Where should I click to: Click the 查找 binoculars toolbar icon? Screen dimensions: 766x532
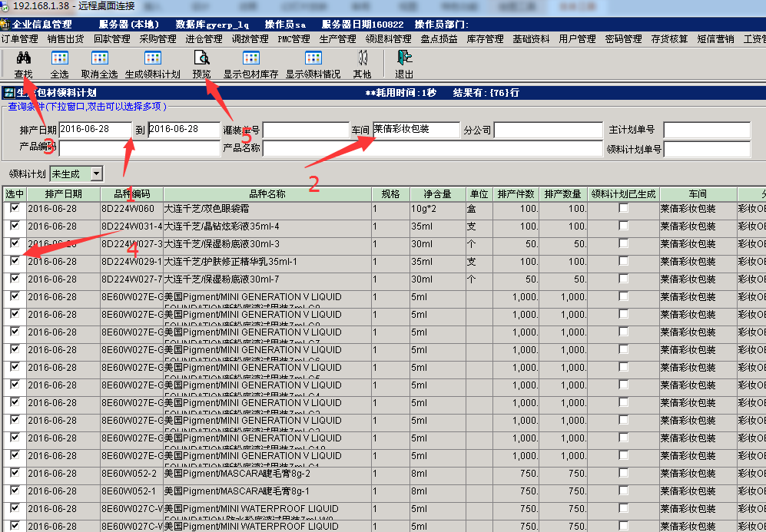pyautogui.click(x=23, y=58)
